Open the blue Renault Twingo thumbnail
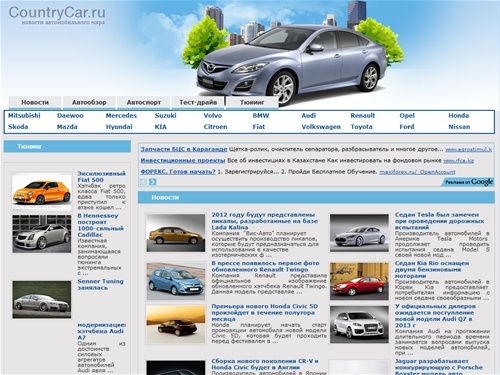This screenshot has height=375, width=500. (176, 281)
